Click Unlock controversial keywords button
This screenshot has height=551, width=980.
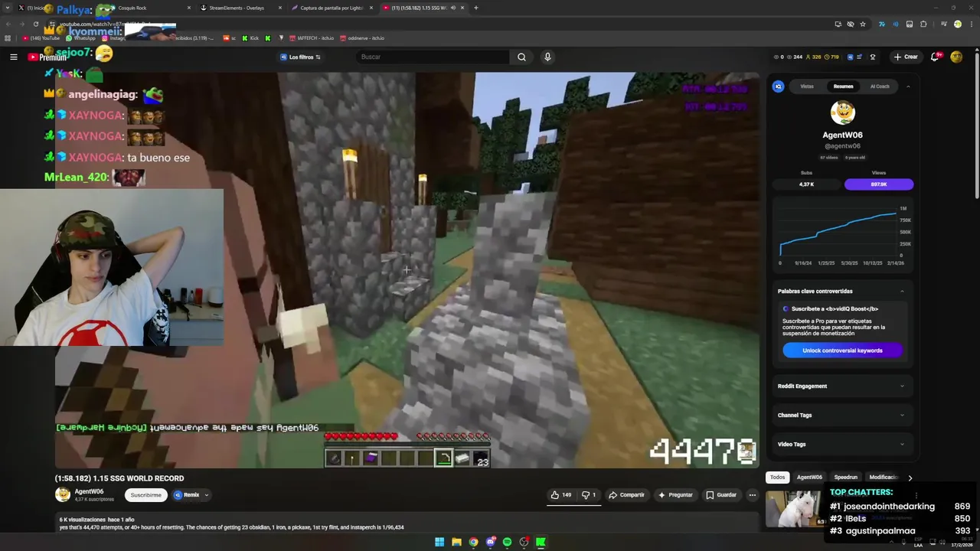point(842,350)
